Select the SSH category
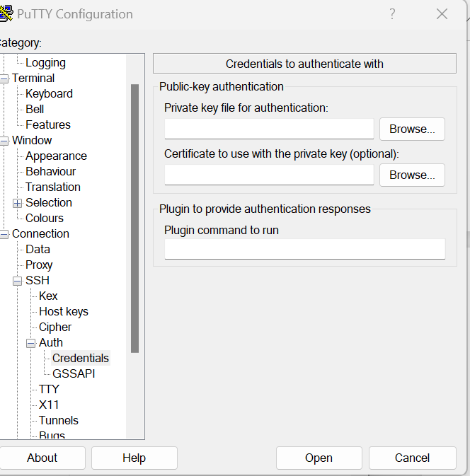The image size is (470, 476). click(x=38, y=280)
